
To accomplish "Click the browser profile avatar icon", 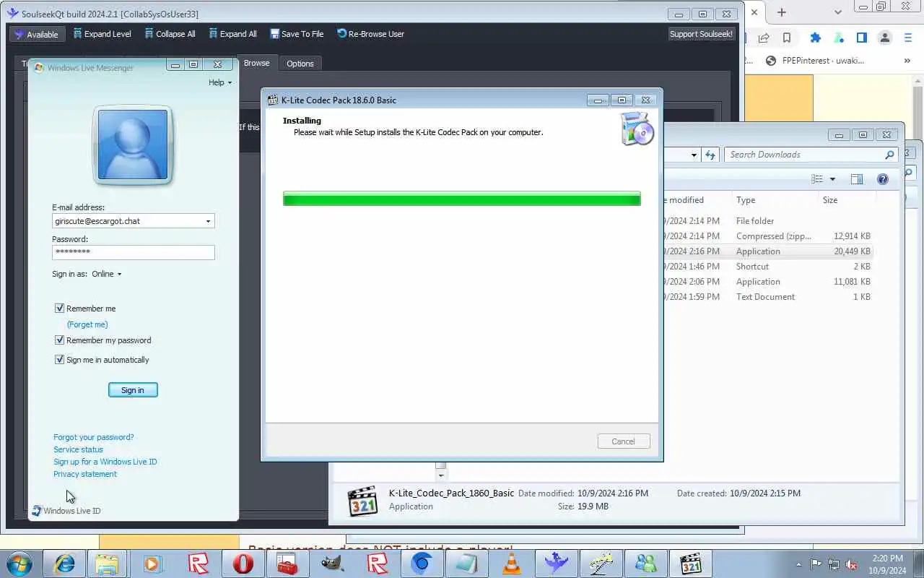I will click(884, 38).
